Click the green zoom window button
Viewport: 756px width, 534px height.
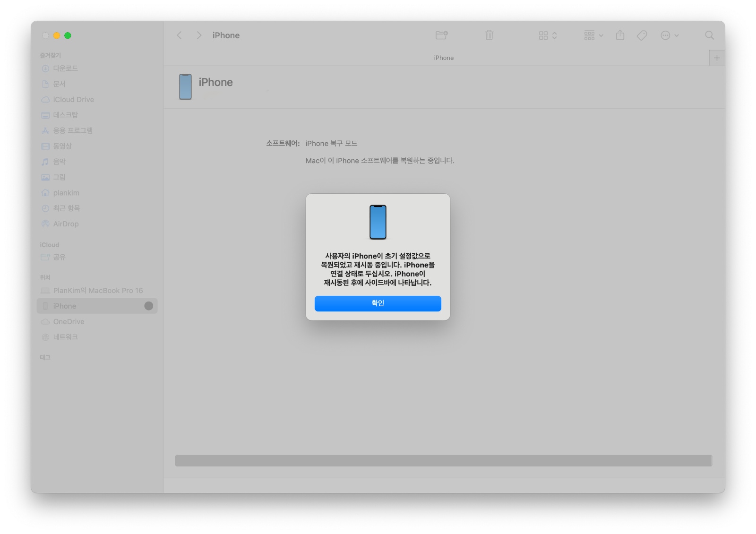click(x=68, y=35)
